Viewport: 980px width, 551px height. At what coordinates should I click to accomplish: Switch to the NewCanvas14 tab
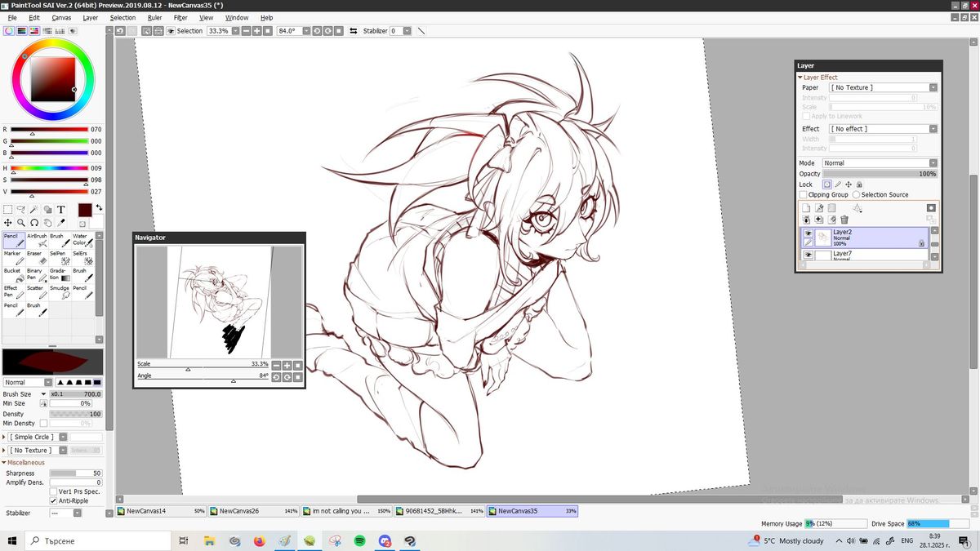161,511
